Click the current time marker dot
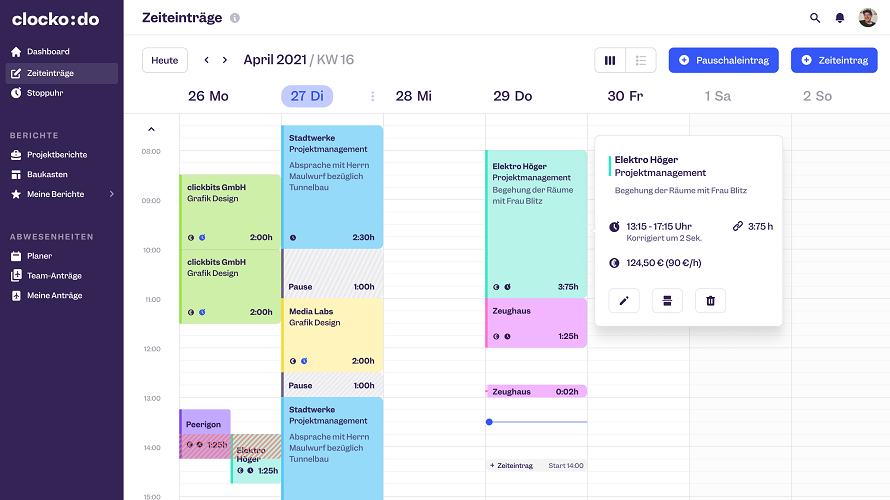 coord(489,422)
